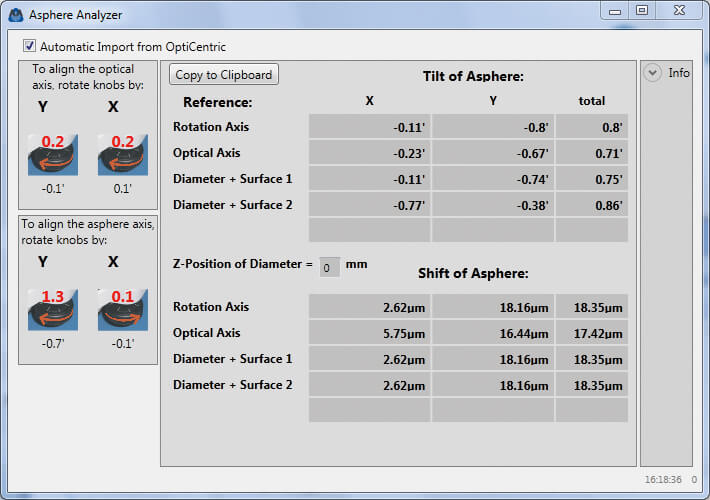Click the optical axis Y knob icon
Viewport: 710px width, 500px height.
click(x=53, y=157)
